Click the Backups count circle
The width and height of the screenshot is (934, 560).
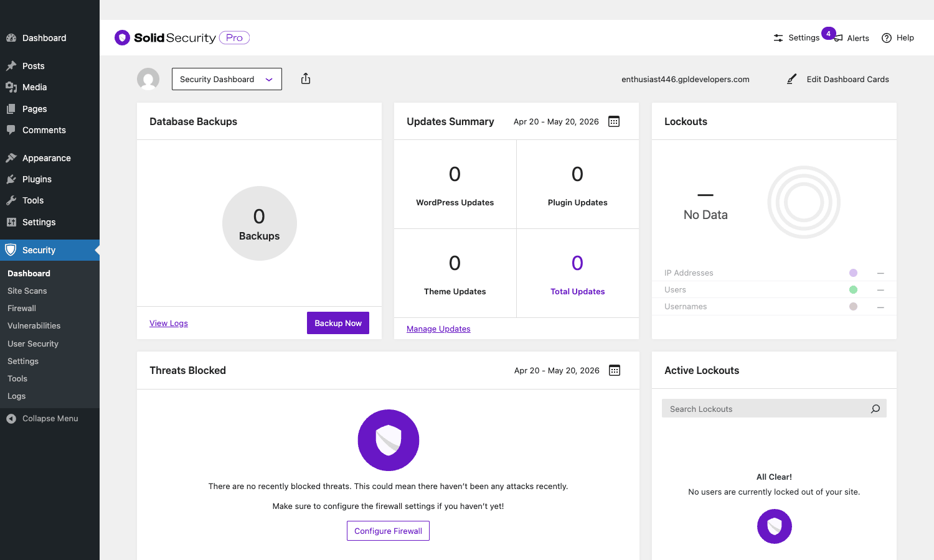260,223
